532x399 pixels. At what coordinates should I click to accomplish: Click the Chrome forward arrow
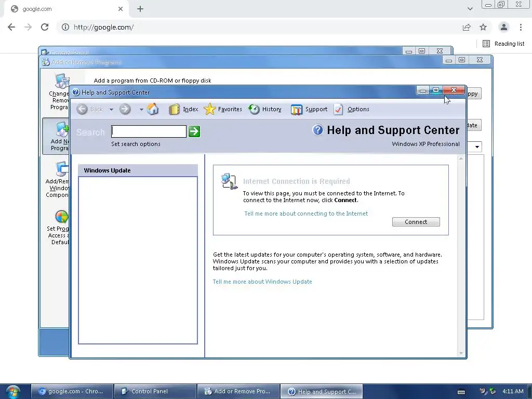pos(28,27)
